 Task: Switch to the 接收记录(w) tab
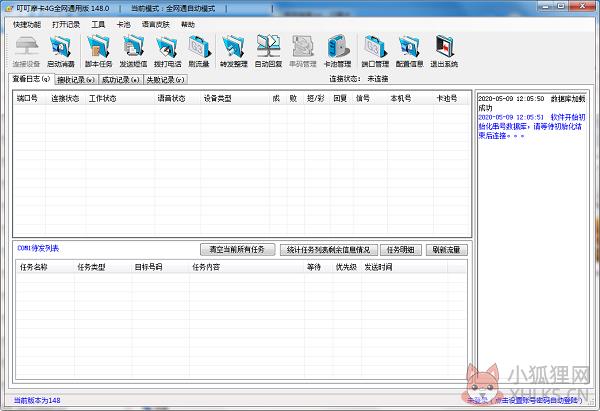click(76, 80)
